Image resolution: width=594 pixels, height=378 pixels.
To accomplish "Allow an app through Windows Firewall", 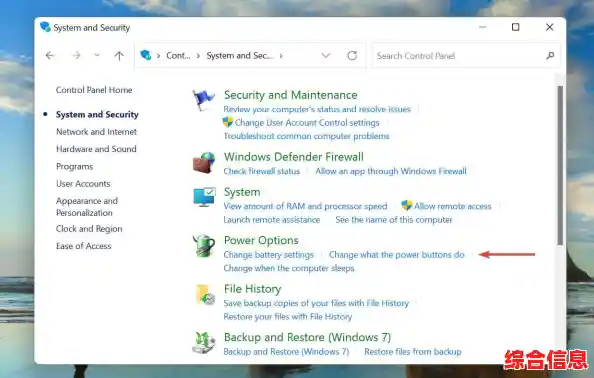I will click(x=391, y=171).
